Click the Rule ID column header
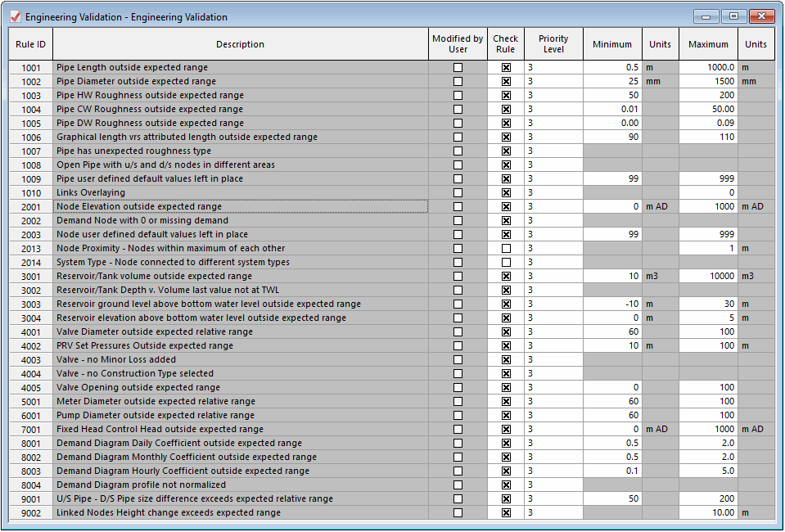The height and width of the screenshot is (532, 785). pos(30,44)
